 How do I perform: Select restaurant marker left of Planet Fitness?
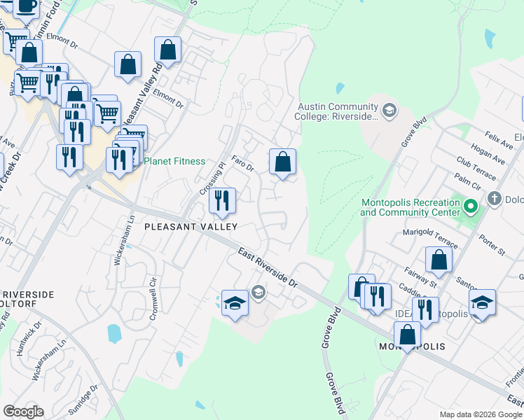click(x=119, y=163)
